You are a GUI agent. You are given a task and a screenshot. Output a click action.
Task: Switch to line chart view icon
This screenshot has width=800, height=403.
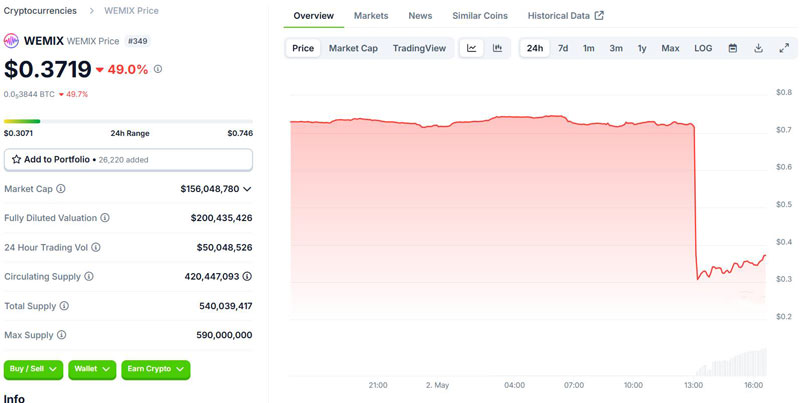pos(471,48)
